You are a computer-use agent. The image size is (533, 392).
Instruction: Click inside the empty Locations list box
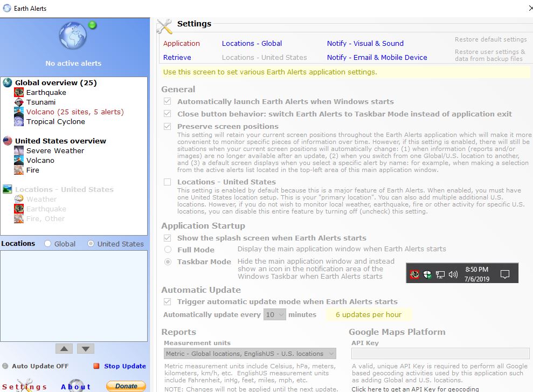(74, 296)
